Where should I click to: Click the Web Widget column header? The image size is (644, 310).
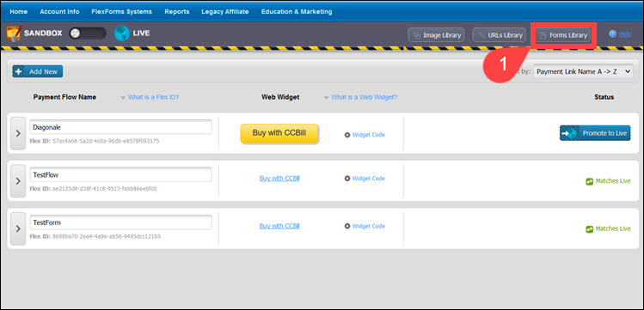[280, 97]
